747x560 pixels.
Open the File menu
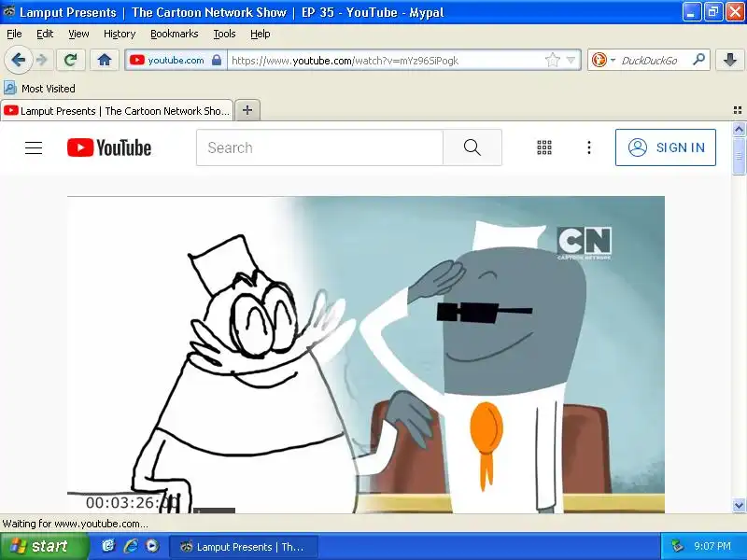[14, 34]
